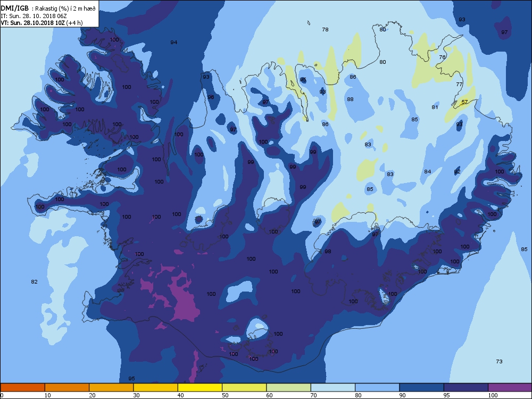Click the humidity value 92 in the east

coord(458,172)
